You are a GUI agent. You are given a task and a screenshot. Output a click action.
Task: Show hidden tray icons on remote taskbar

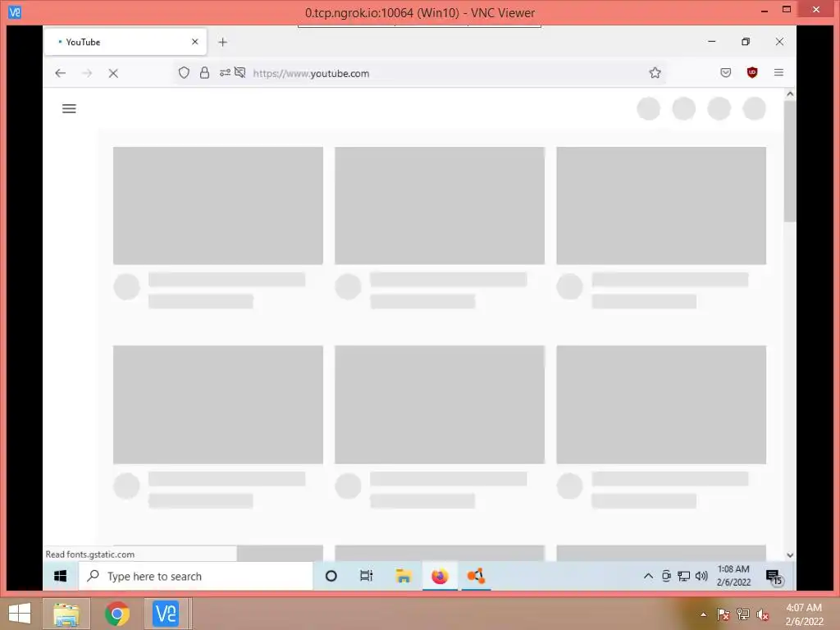[648, 576]
